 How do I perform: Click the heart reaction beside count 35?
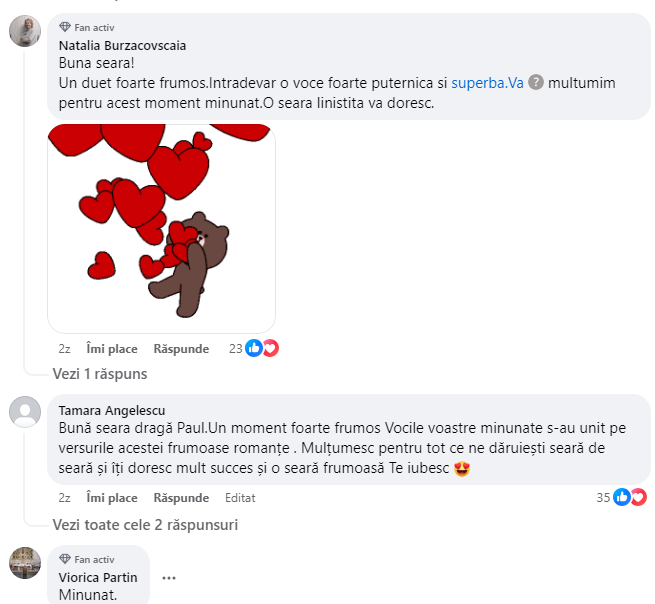[x=639, y=497]
